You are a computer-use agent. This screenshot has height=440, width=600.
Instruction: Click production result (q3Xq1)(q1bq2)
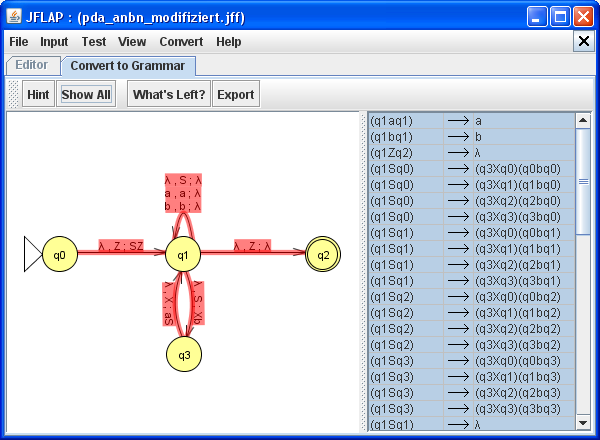click(518, 313)
